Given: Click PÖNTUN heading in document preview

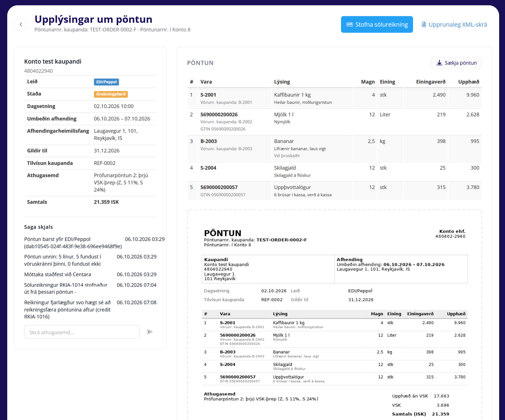Looking at the screenshot, I should tap(223, 233).
